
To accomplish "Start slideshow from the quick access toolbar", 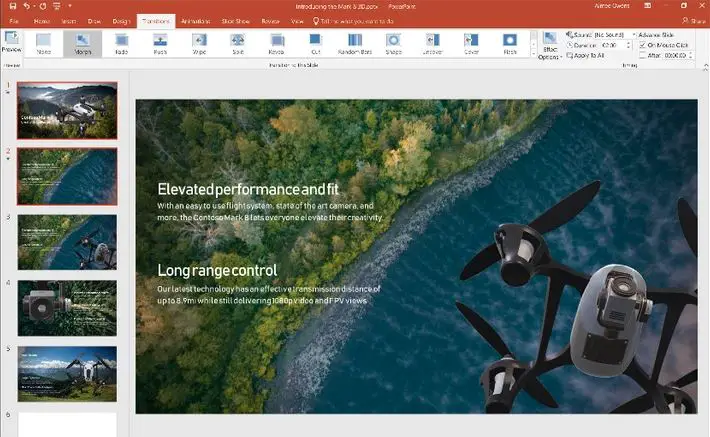I will pos(57,6).
